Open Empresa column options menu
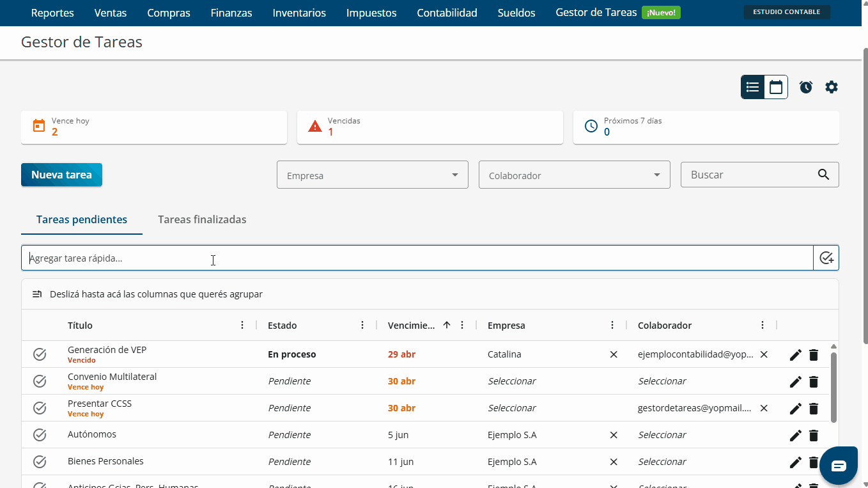 pos(612,325)
